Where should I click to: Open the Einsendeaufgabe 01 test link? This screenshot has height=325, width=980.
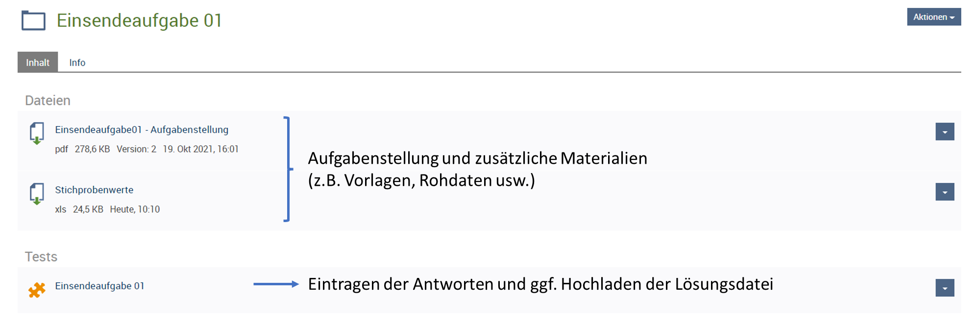pyautogui.click(x=99, y=286)
